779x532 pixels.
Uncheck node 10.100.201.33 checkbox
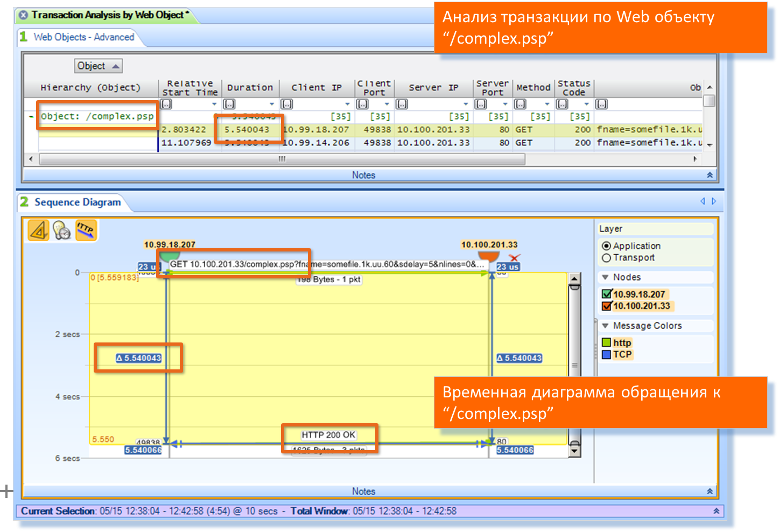click(x=607, y=306)
